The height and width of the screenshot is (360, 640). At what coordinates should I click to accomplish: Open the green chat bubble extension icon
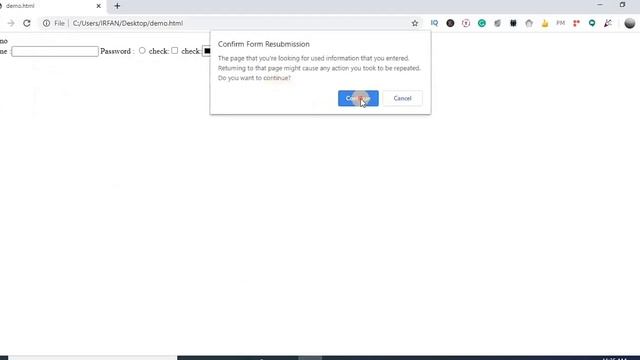(x=592, y=23)
